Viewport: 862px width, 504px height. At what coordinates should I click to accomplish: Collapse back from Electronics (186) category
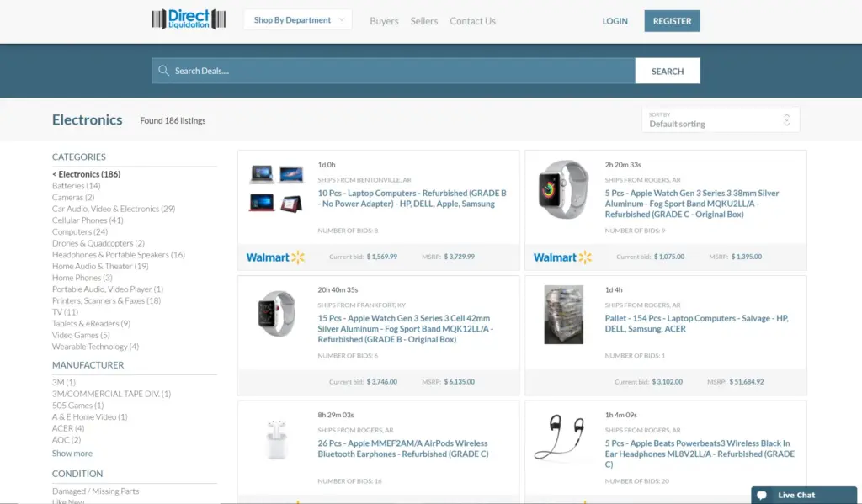[x=86, y=174]
